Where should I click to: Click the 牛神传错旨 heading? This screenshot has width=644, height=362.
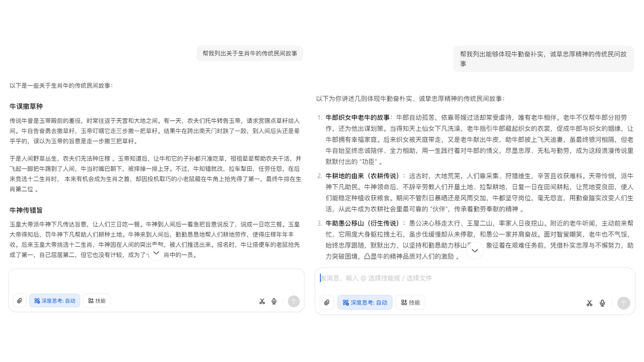[x=26, y=210]
